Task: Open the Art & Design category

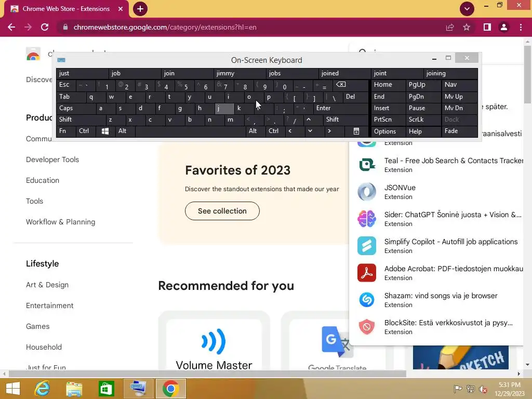Action: coord(47,285)
